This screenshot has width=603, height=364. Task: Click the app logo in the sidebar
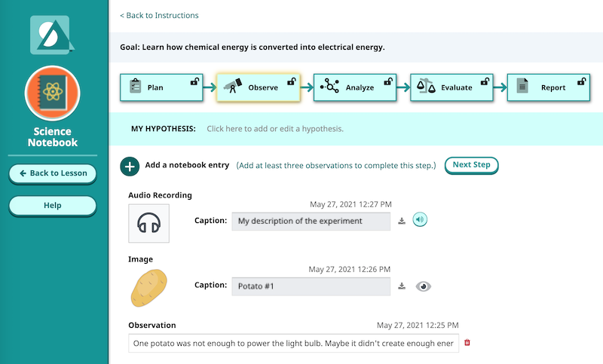click(53, 35)
